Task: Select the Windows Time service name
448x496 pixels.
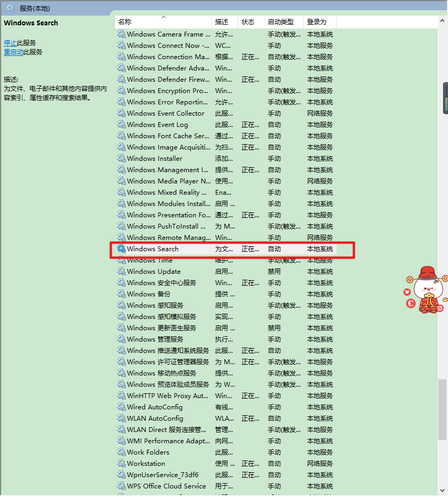Action: pos(150,261)
